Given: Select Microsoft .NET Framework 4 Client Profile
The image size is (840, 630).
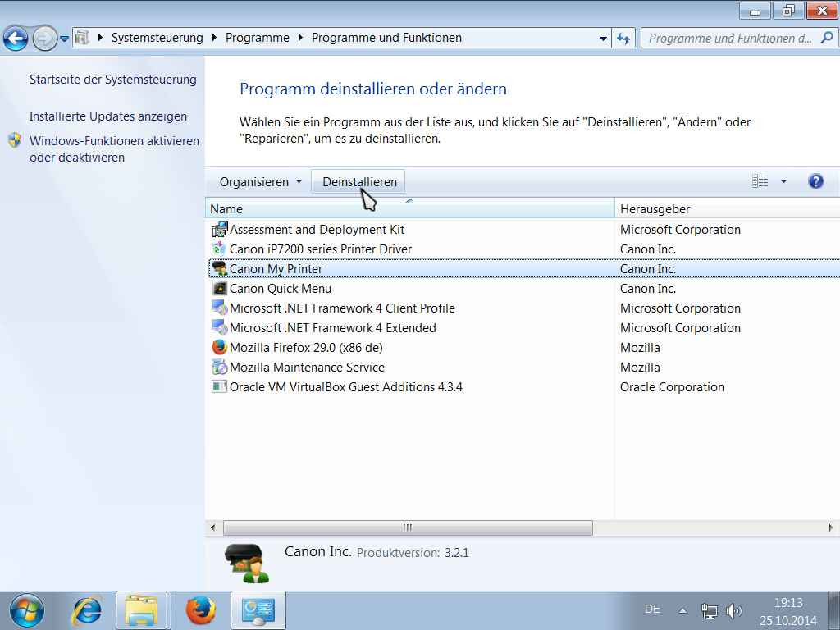Looking at the screenshot, I should (342, 308).
